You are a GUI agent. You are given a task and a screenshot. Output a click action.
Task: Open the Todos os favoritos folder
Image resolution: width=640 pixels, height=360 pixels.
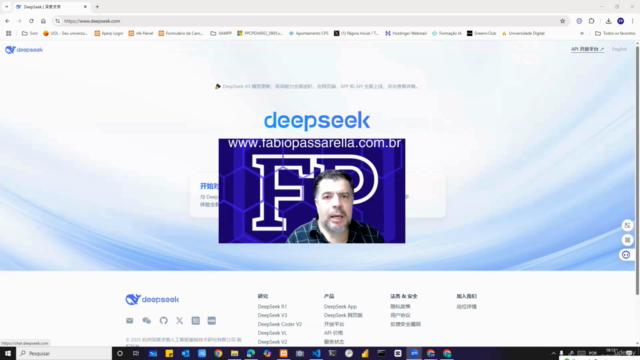pyautogui.click(x=615, y=33)
